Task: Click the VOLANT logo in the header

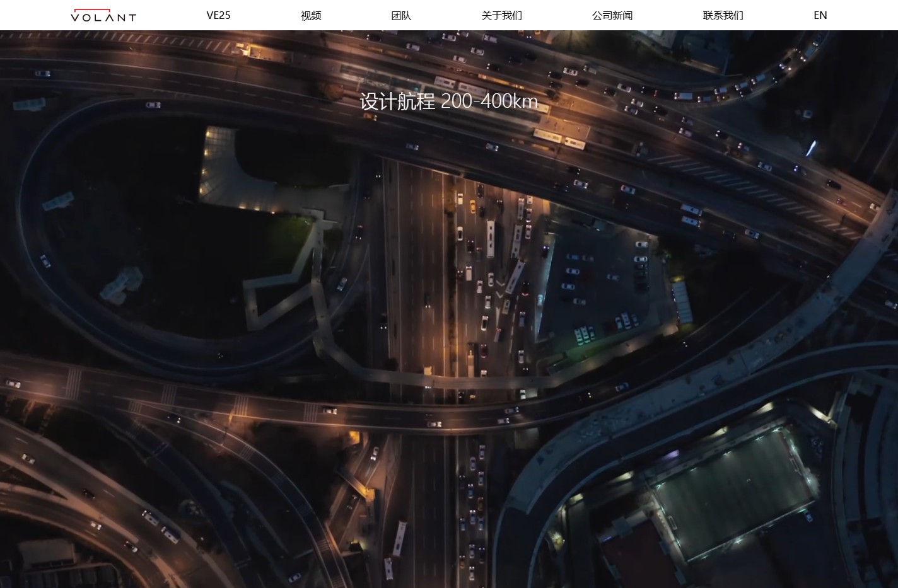Action: [x=103, y=15]
